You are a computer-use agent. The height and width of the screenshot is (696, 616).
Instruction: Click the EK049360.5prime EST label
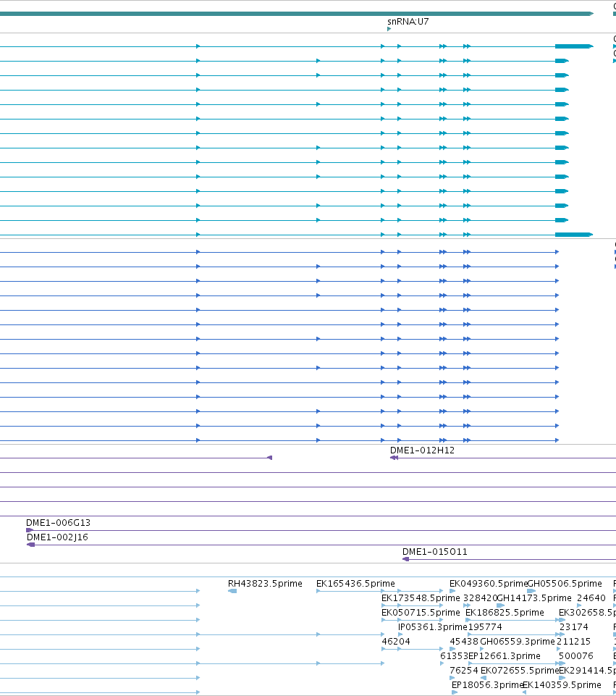pyautogui.click(x=489, y=583)
